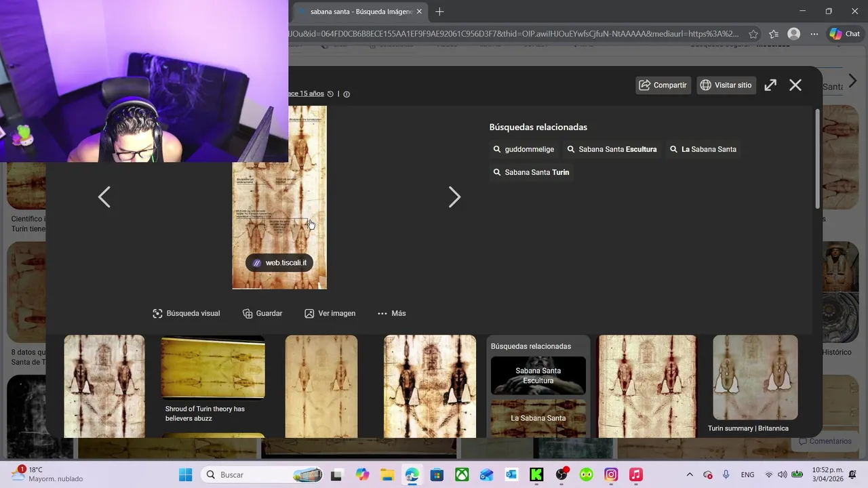
Task: Click the taskbar Buscar search box
Action: [263, 474]
